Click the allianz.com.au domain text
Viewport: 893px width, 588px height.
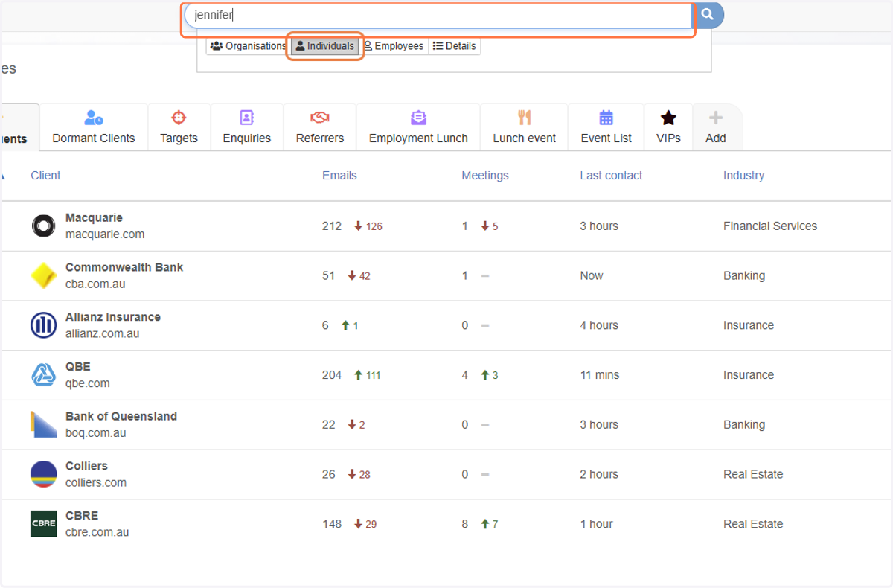pyautogui.click(x=103, y=334)
